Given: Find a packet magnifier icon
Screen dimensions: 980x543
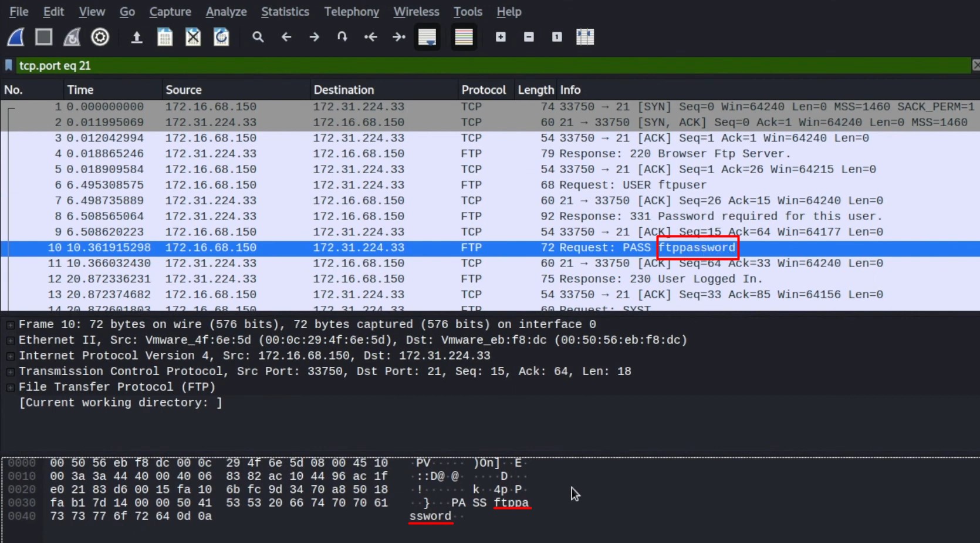Looking at the screenshot, I should pos(258,37).
